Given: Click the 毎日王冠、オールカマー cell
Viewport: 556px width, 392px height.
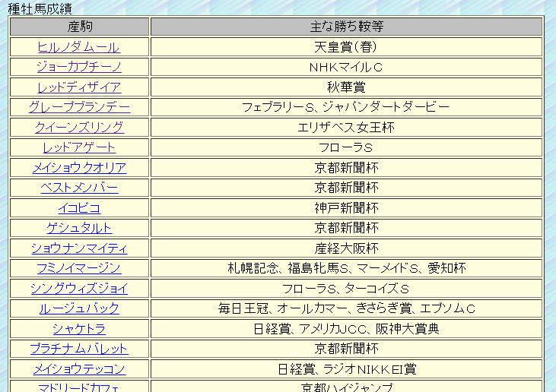Looking at the screenshot, I should 346,308.
